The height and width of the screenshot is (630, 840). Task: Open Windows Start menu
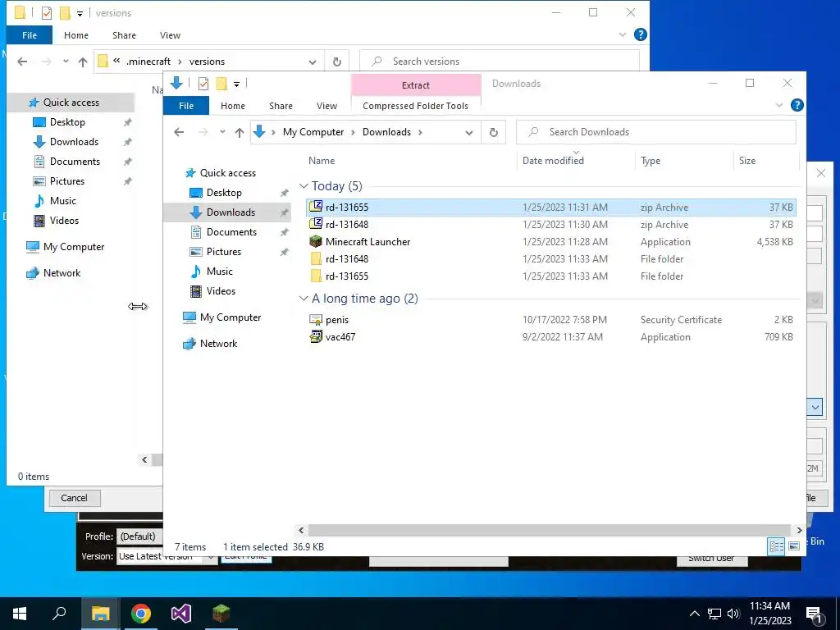20,614
